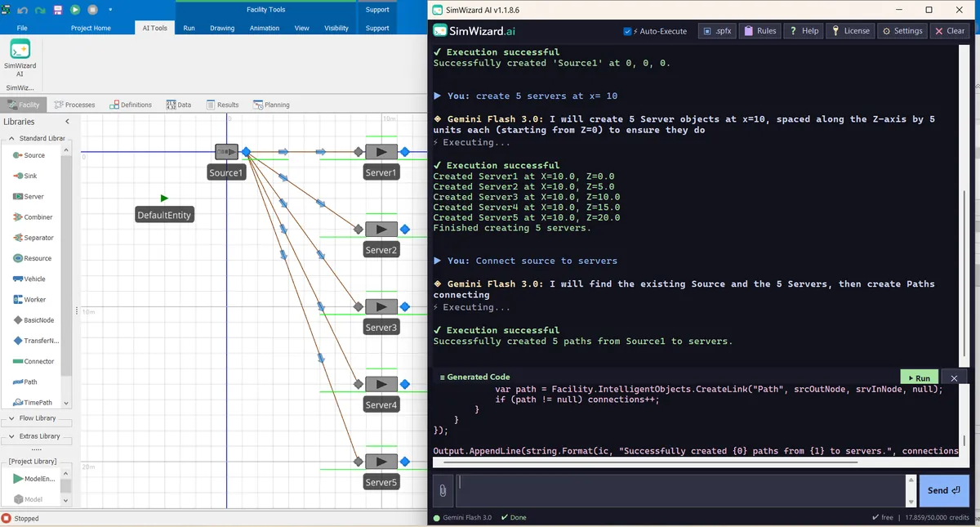Select the Separator library object

click(36, 237)
